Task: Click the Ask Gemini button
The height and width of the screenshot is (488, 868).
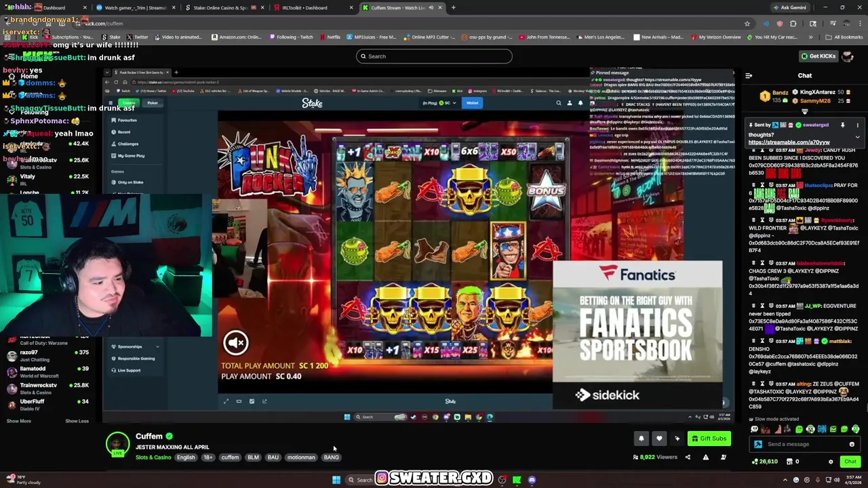Action: [789, 7]
